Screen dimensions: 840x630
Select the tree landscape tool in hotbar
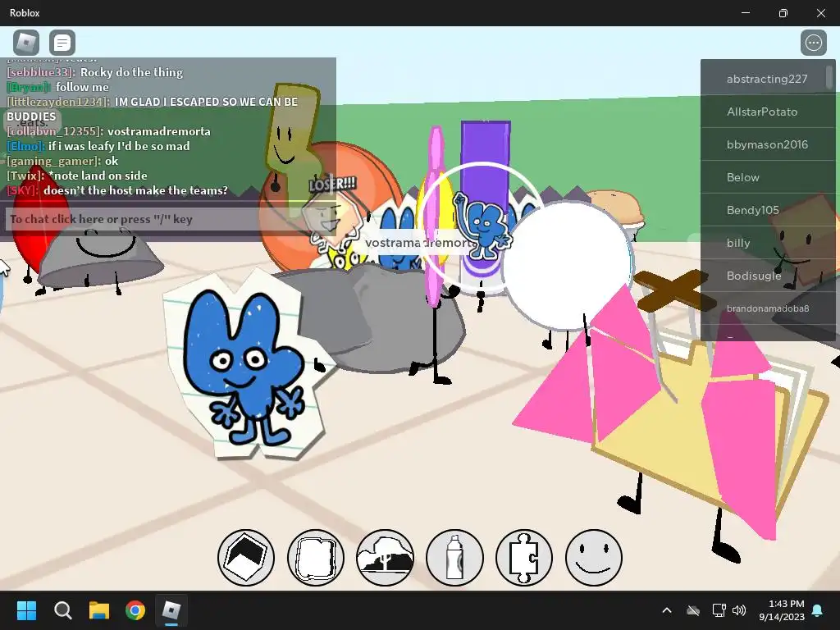pos(386,558)
